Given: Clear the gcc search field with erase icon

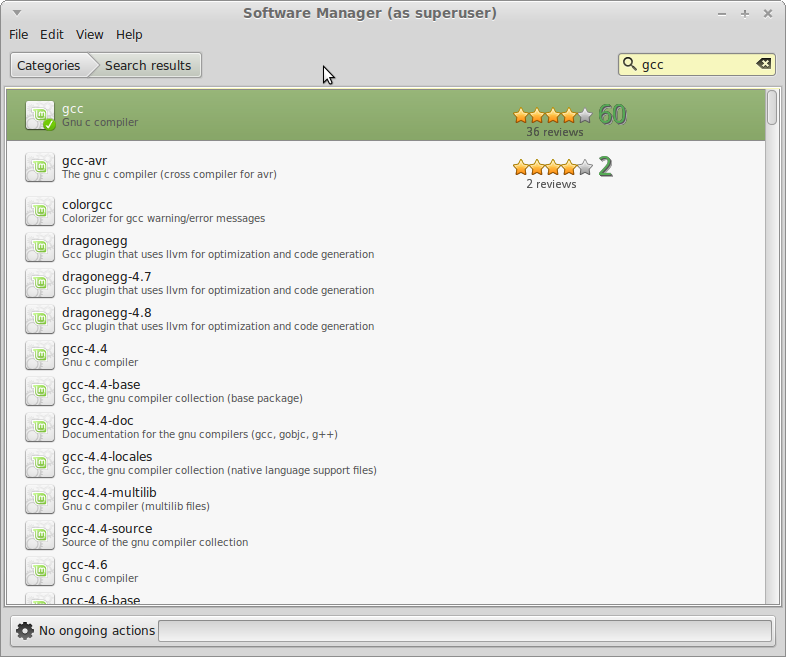Looking at the screenshot, I should point(763,64).
